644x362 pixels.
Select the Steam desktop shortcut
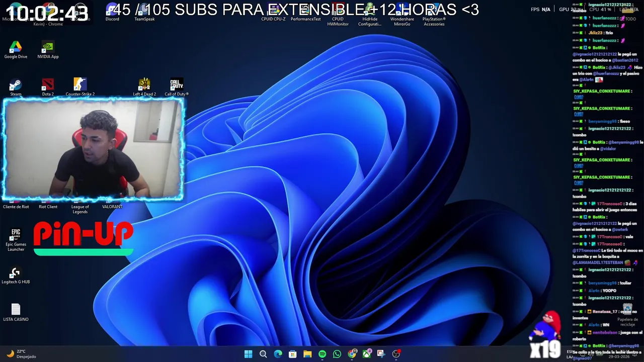click(16, 87)
